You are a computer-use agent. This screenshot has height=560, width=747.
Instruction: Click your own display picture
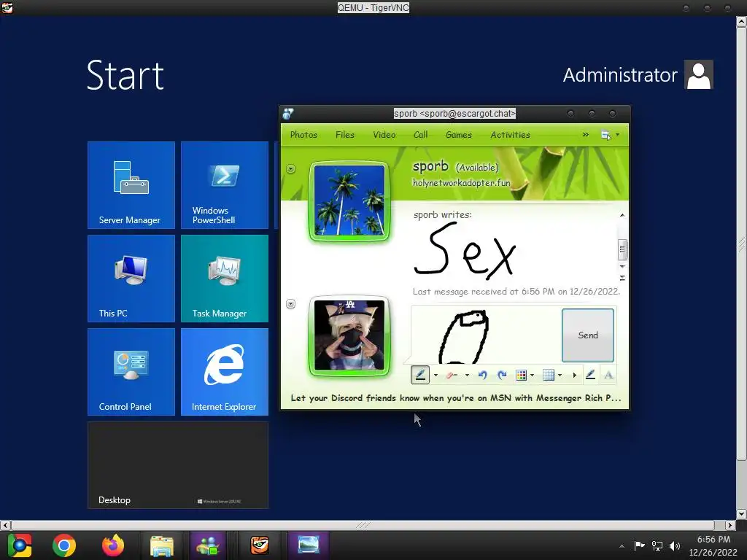point(349,335)
